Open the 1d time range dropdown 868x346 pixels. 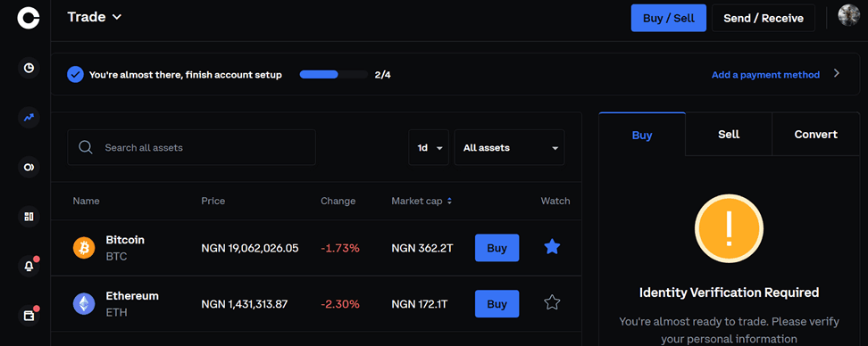(429, 147)
